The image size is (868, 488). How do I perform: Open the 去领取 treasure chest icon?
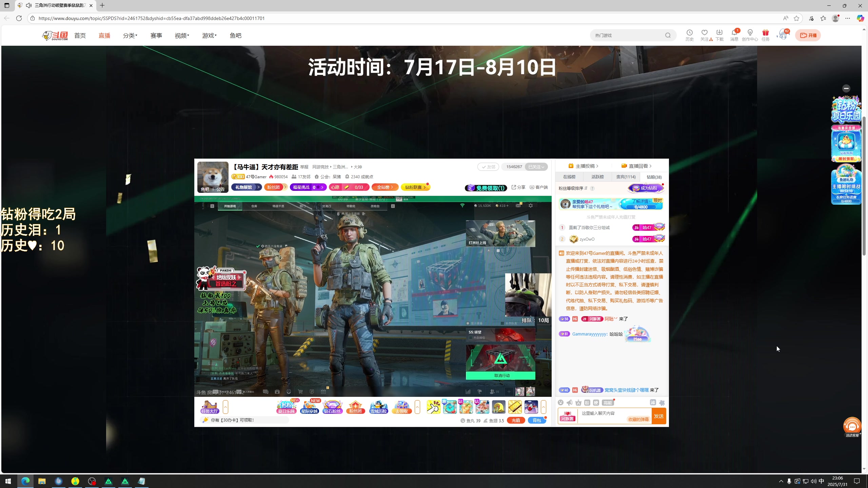pyautogui.click(x=401, y=407)
